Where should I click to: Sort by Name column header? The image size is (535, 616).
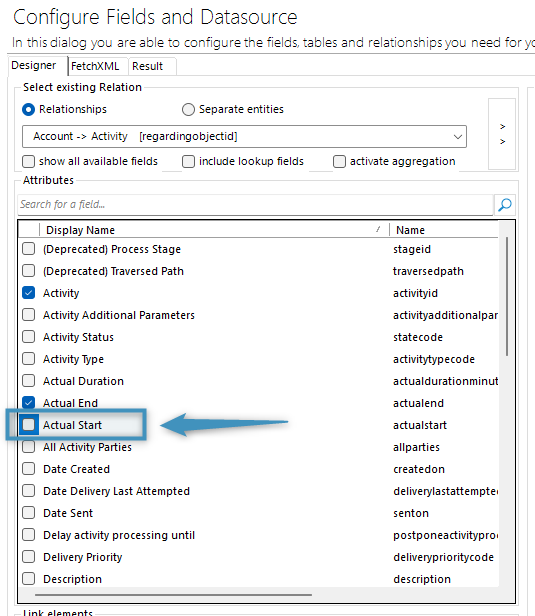point(444,230)
